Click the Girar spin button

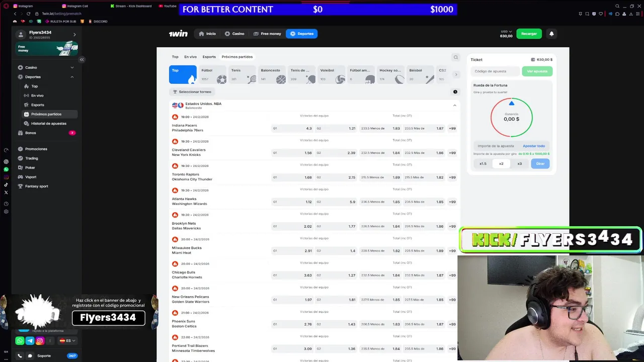click(x=540, y=163)
